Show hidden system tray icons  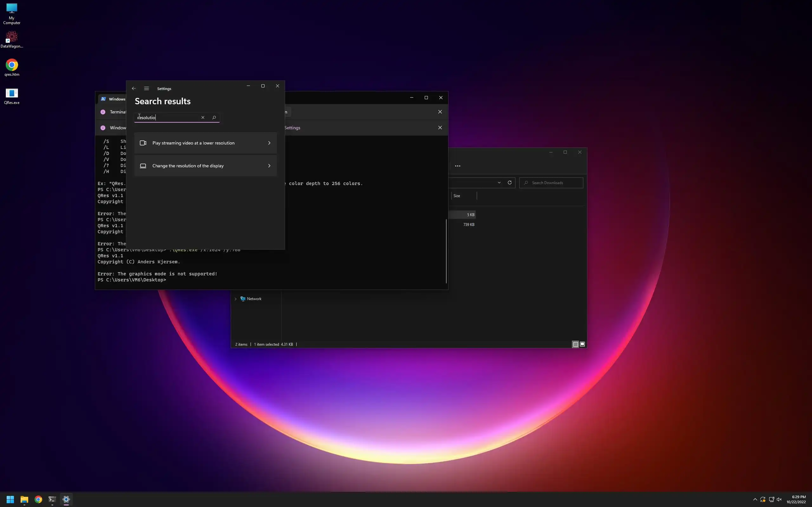755,499
